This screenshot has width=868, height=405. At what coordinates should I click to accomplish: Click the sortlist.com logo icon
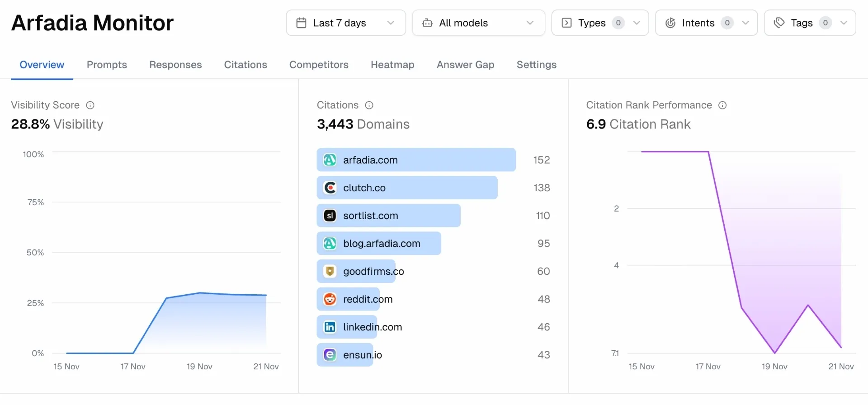330,216
